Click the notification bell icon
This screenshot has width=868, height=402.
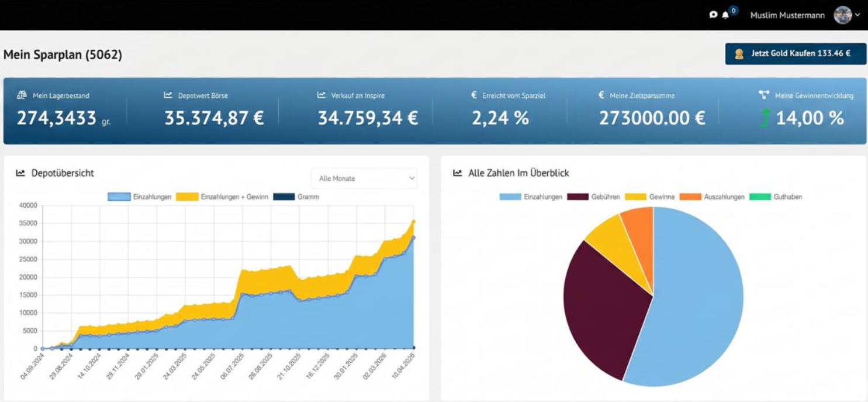pos(725,15)
